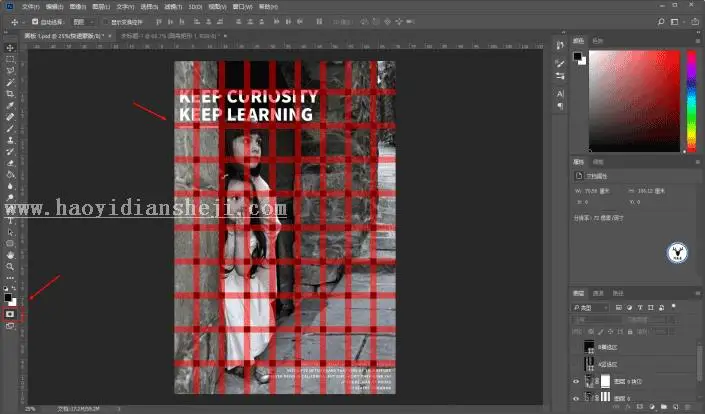Click the rainbow hue slider strip
Screen dimensions: 705x414
(x=692, y=101)
